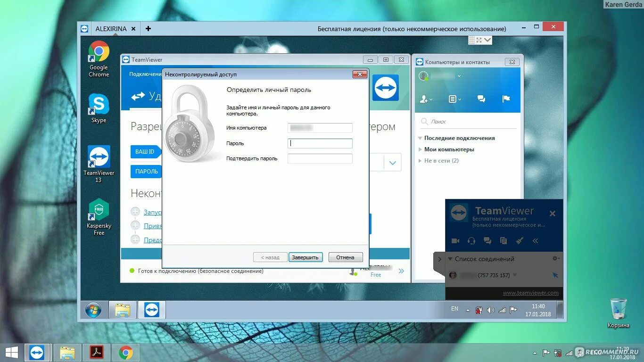Open the file box icon in TeamViewer panel
The height and width of the screenshot is (362, 644).
[504, 241]
